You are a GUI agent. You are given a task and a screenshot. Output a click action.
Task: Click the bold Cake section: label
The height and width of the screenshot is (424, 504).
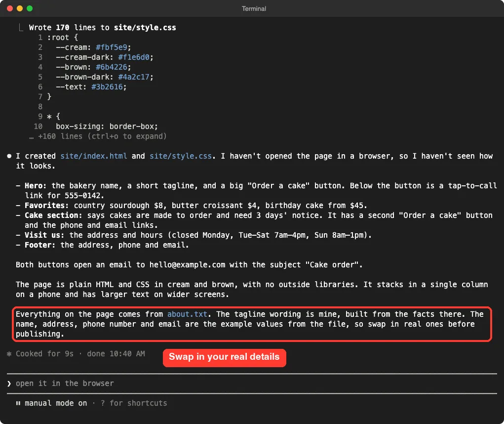point(54,215)
